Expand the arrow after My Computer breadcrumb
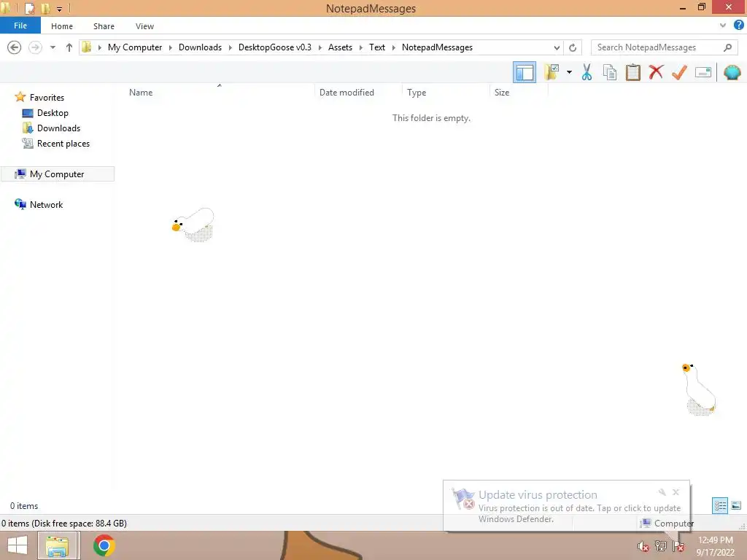This screenshot has width=747, height=560. [x=171, y=47]
